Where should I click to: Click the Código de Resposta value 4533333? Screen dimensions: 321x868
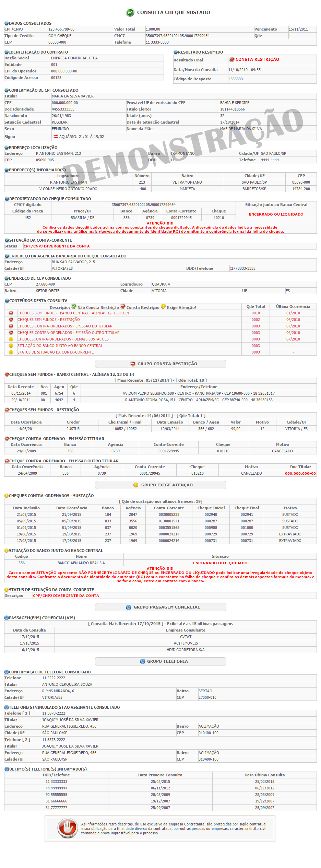[x=236, y=79]
